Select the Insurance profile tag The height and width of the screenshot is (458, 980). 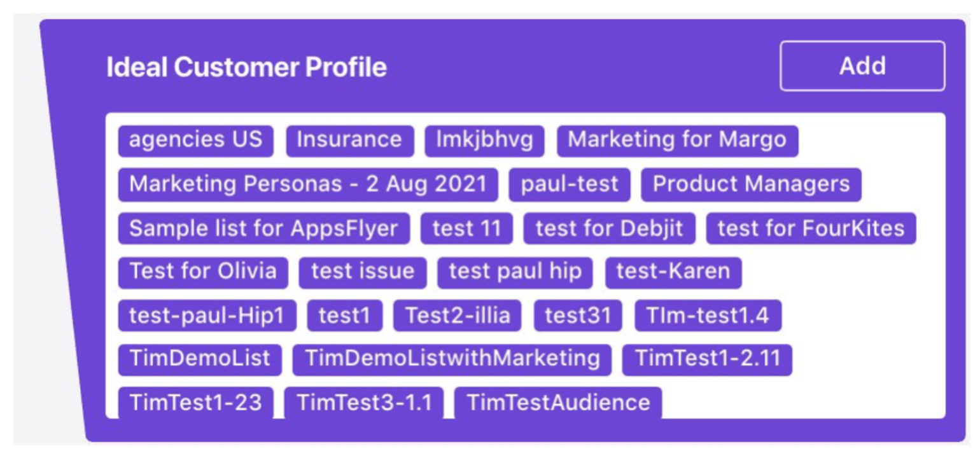point(349,140)
